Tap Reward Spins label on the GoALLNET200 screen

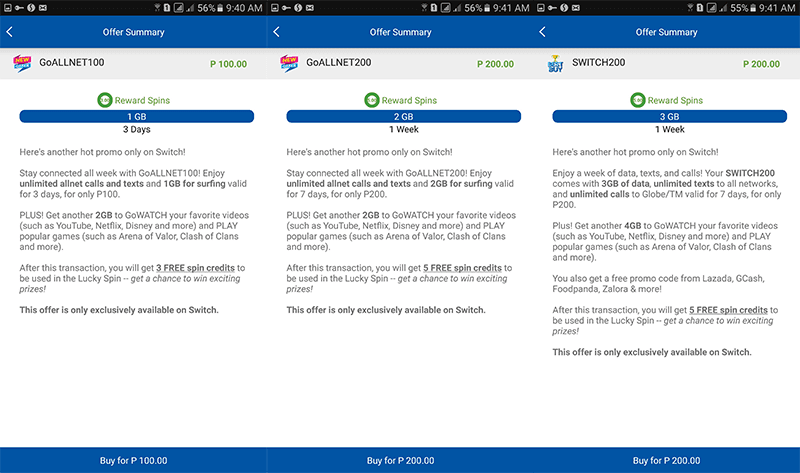[409, 101]
